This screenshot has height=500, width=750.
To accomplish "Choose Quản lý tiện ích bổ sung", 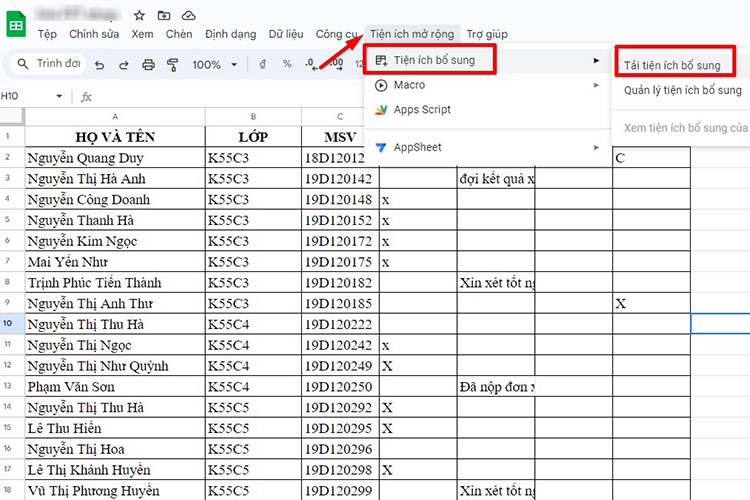I will 683,90.
